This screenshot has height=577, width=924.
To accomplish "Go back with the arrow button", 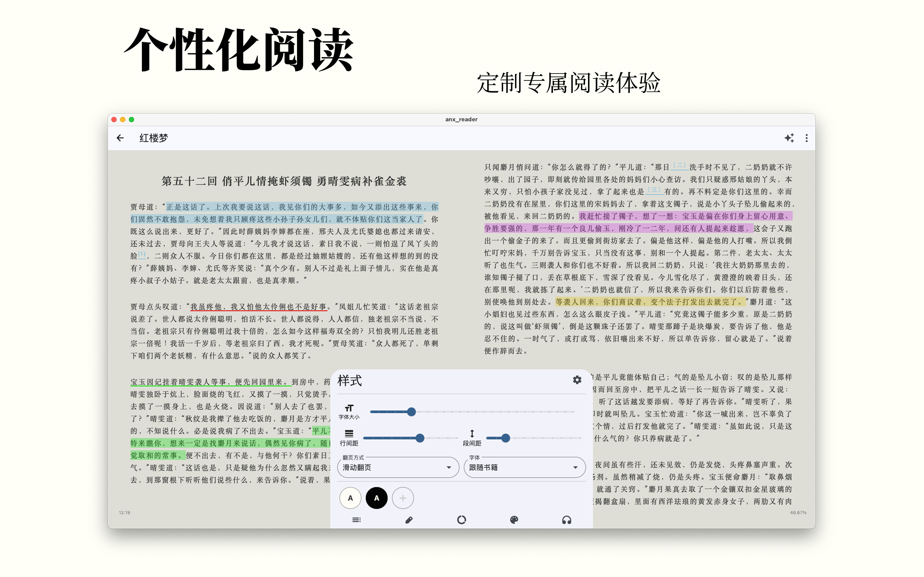I will tap(120, 138).
